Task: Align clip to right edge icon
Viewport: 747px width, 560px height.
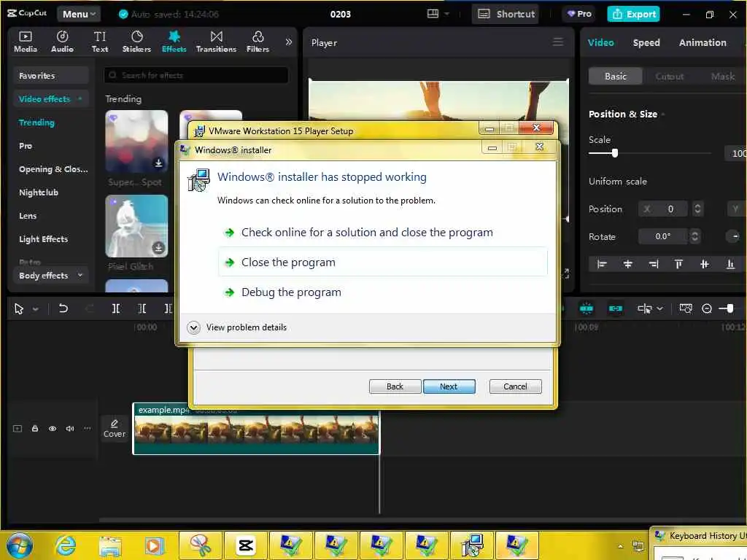Action: (x=653, y=264)
